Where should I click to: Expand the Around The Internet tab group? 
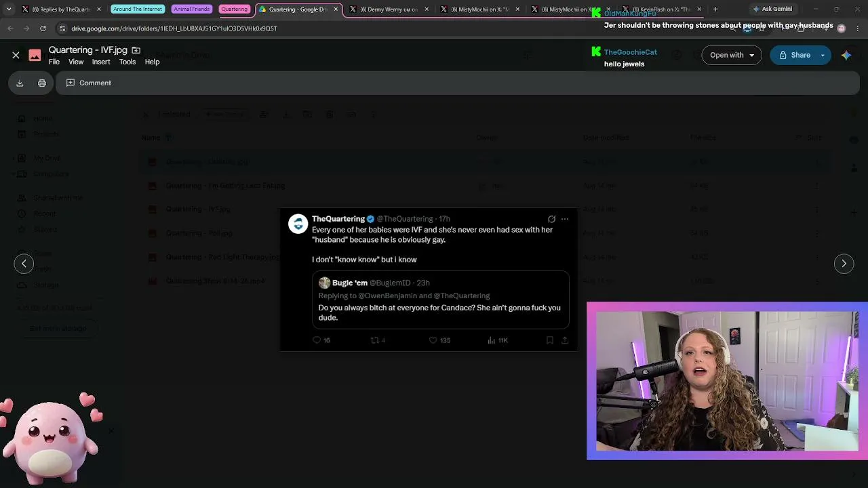[138, 9]
